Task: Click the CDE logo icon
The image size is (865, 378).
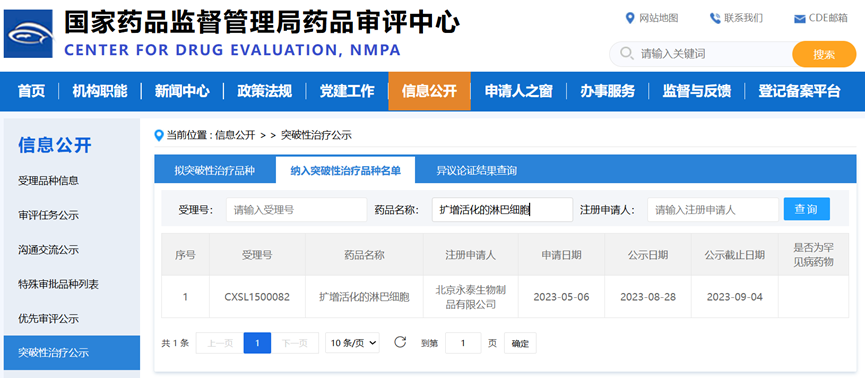Action: tap(28, 33)
